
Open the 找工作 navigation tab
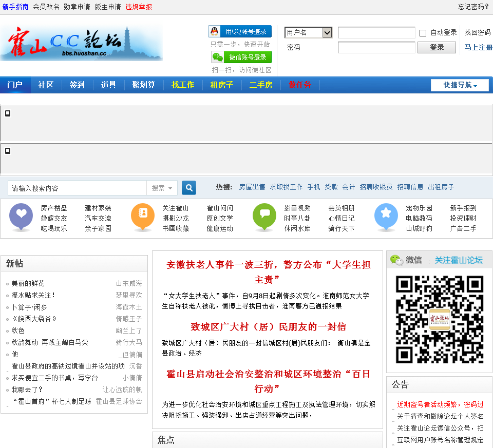coord(183,85)
